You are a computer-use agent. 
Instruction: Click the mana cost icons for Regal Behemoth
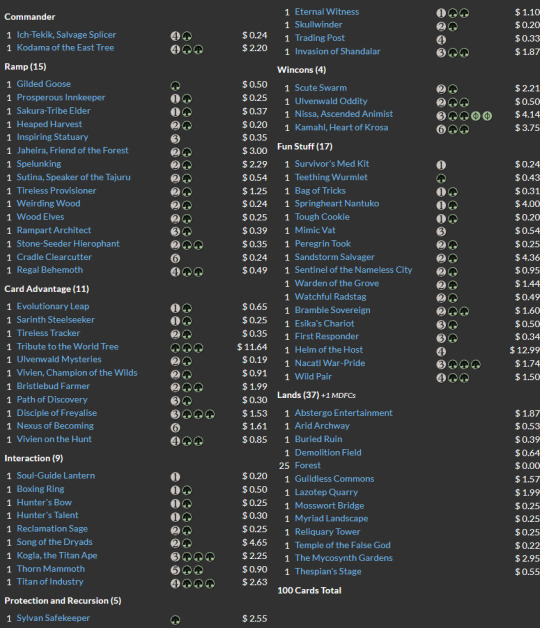tap(187, 272)
